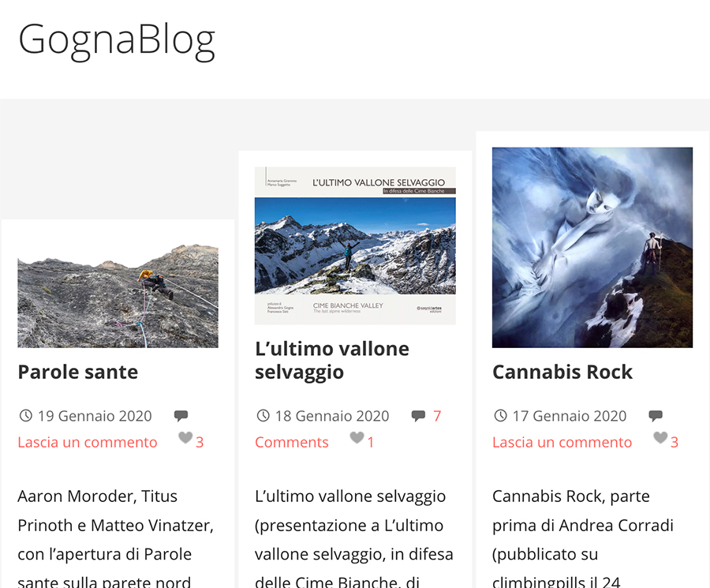The width and height of the screenshot is (710, 588).
Task: Open the L'ultimo vallone selvaggio post title
Action: click(332, 361)
